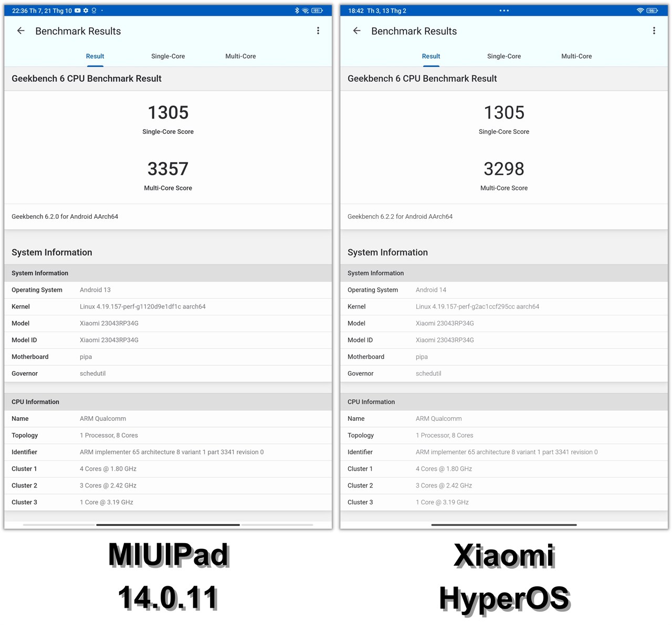Tap the YouTube notification icon in MIUIPad status bar
The width and height of the screenshot is (672, 625).
click(x=78, y=10)
